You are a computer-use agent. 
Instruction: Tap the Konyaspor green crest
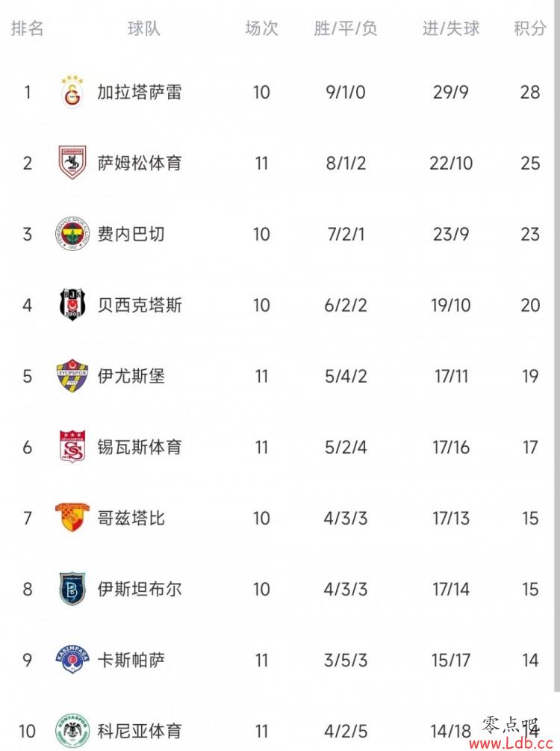pos(72,731)
